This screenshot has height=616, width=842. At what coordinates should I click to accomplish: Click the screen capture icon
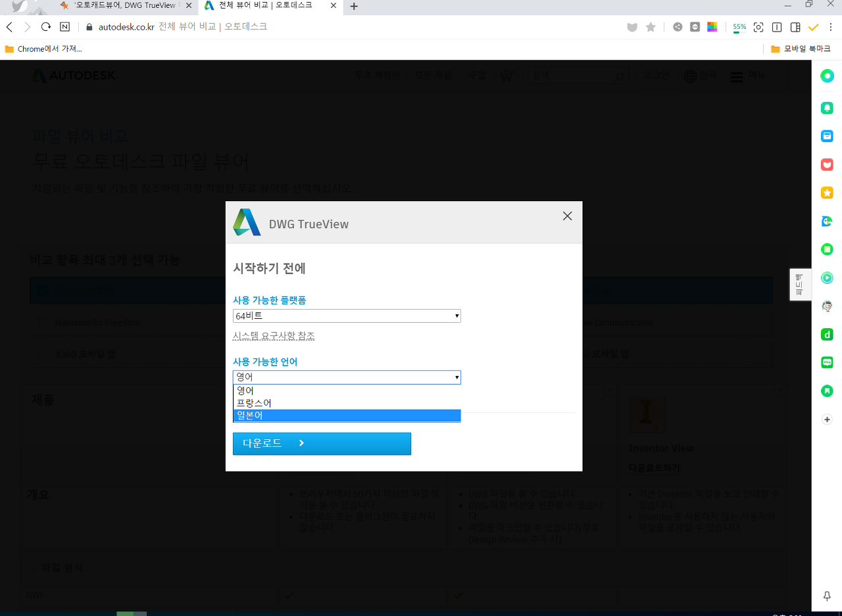point(758,27)
